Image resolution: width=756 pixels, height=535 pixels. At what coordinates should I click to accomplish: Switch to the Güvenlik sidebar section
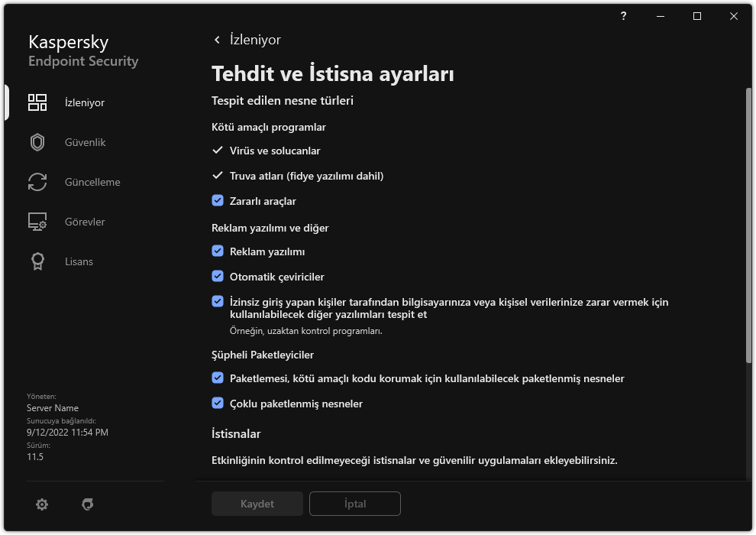tap(85, 143)
